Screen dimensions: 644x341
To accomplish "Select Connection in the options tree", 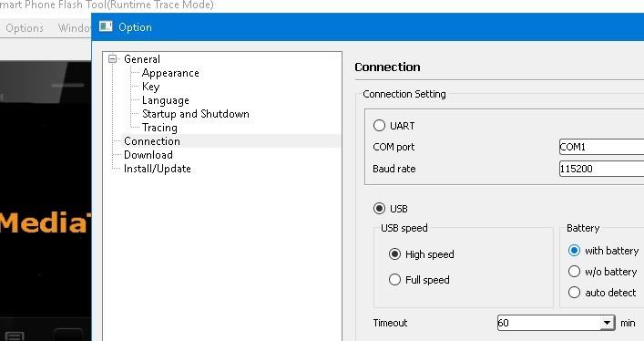I will (x=152, y=141).
